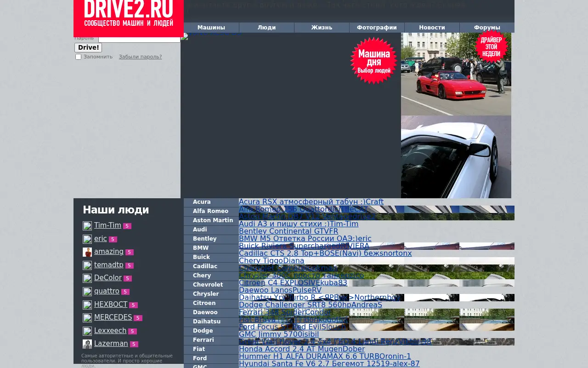588x368 pixels.
Task: Click the red Машина дня badge
Action: click(x=374, y=61)
